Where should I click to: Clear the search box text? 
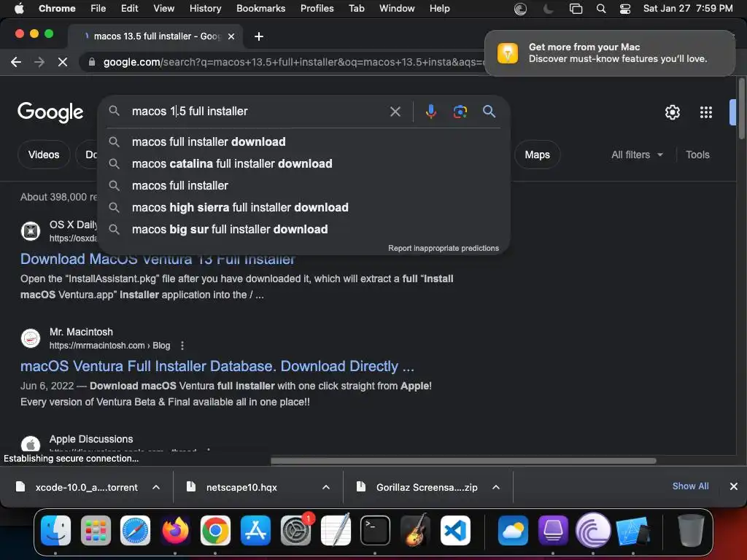pyautogui.click(x=395, y=112)
